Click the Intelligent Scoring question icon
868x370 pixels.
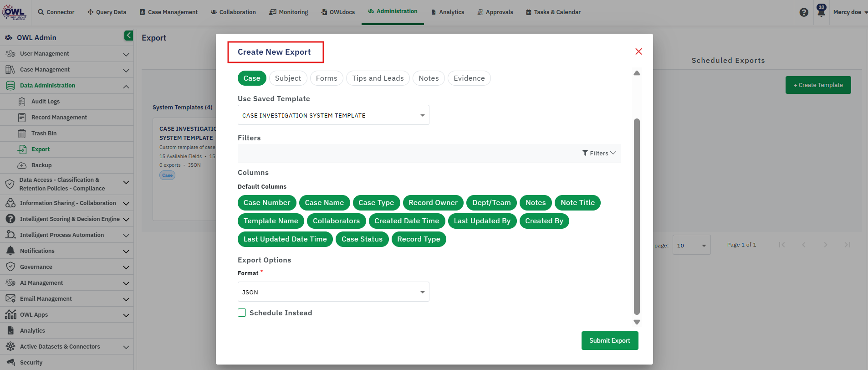(x=10, y=219)
